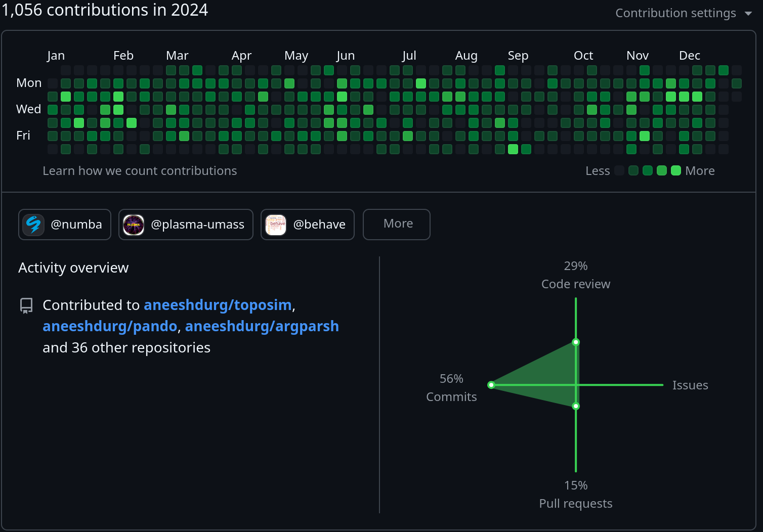Open Learn how we count contributions link
Viewport: 763px width, 532px height.
[x=140, y=171]
